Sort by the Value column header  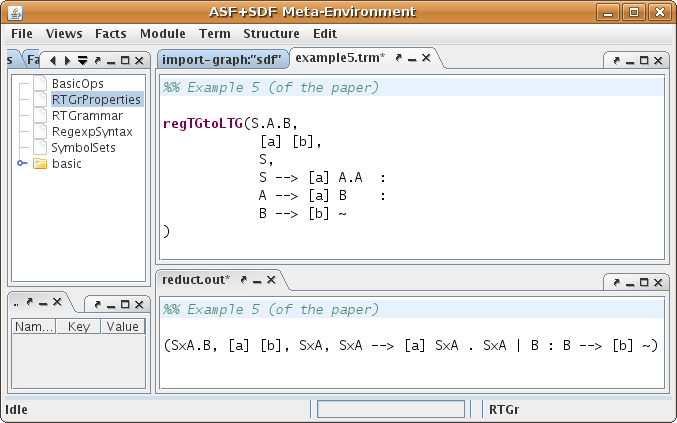123,327
